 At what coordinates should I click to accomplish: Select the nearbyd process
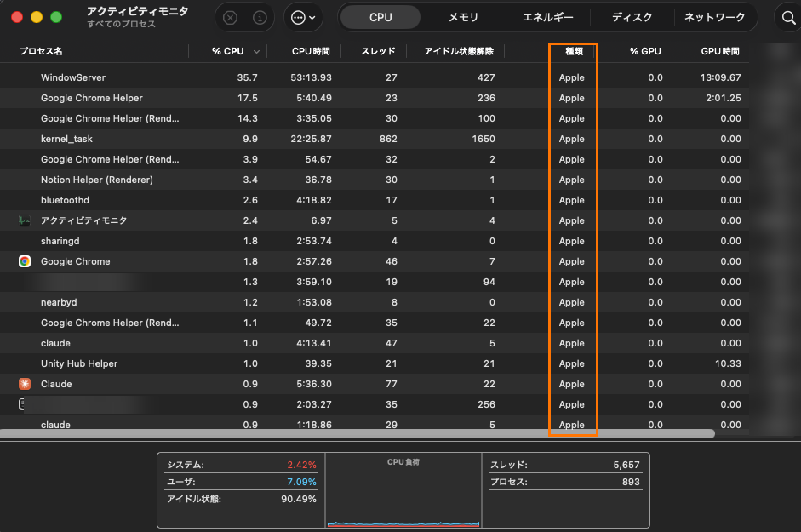375,302
